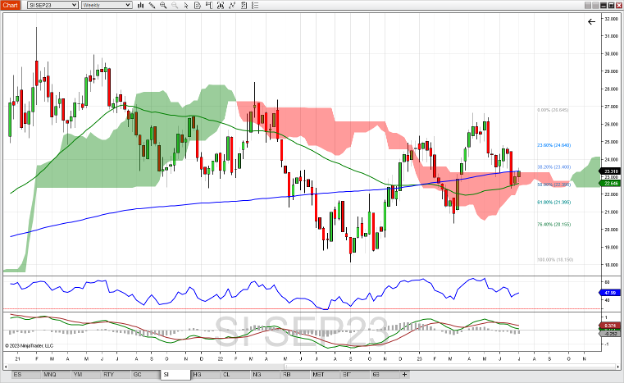
Task: Click the green 22.686 price marker
Action: point(610,183)
